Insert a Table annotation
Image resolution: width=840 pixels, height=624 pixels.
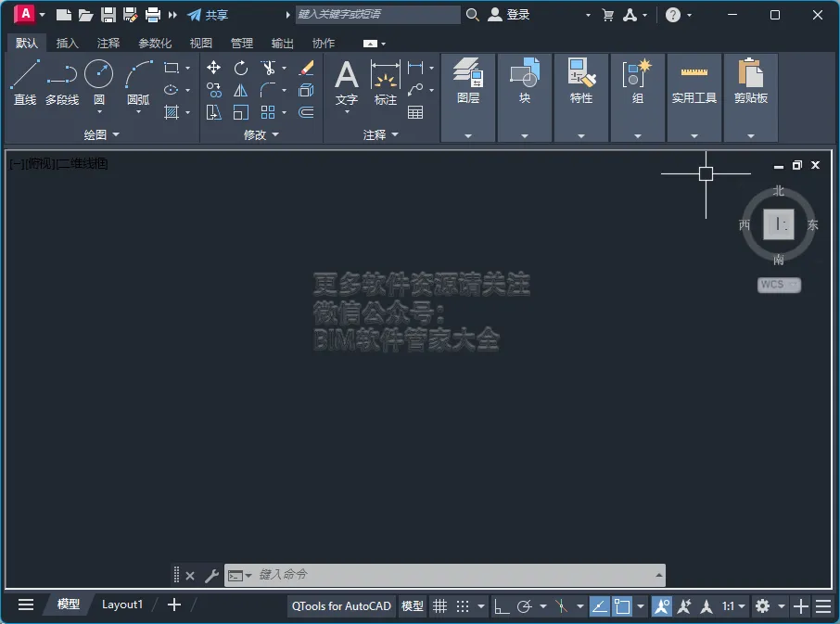tap(415, 112)
